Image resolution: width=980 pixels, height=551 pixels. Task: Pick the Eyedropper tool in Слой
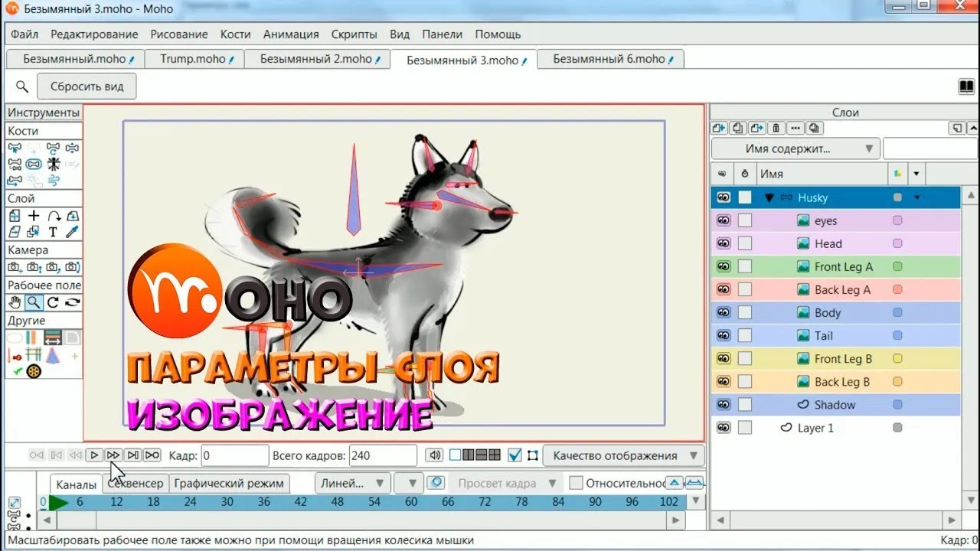72,232
